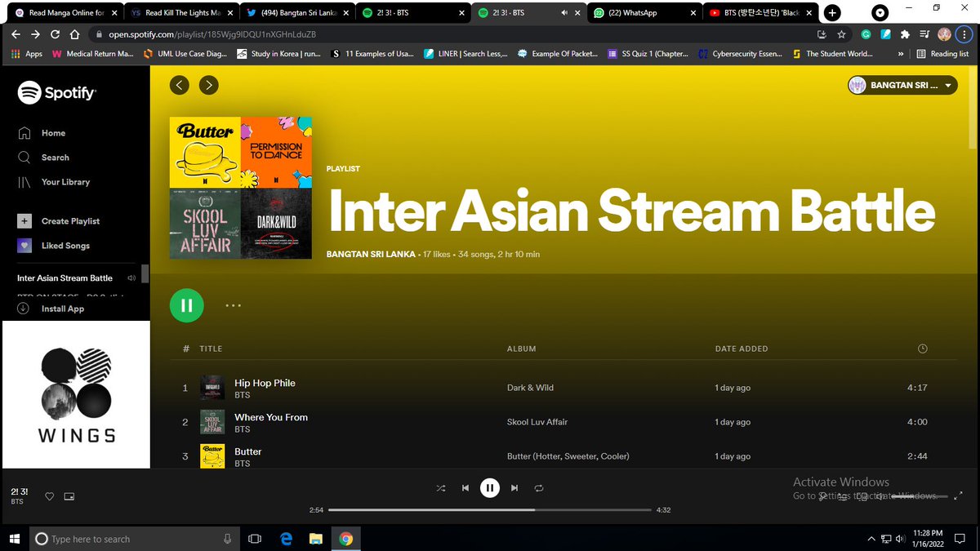Image resolution: width=980 pixels, height=551 pixels.
Task: Open Search in Spotify sidebar
Action: (44, 158)
